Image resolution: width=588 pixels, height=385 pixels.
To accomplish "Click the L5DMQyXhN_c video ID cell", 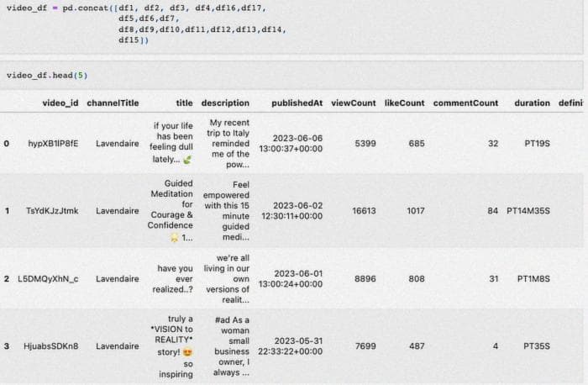I will point(48,278).
